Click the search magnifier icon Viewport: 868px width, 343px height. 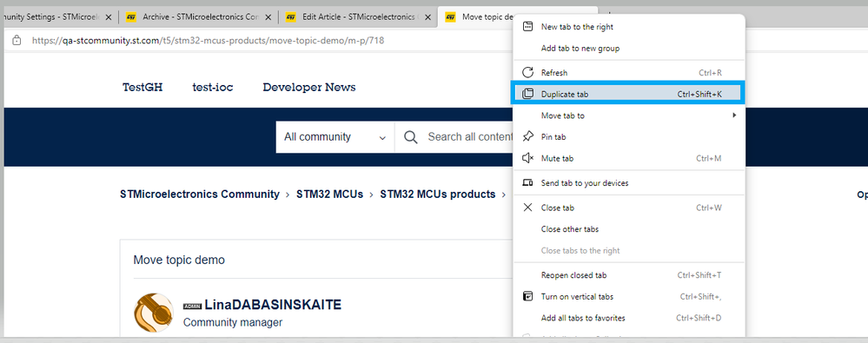(x=411, y=136)
